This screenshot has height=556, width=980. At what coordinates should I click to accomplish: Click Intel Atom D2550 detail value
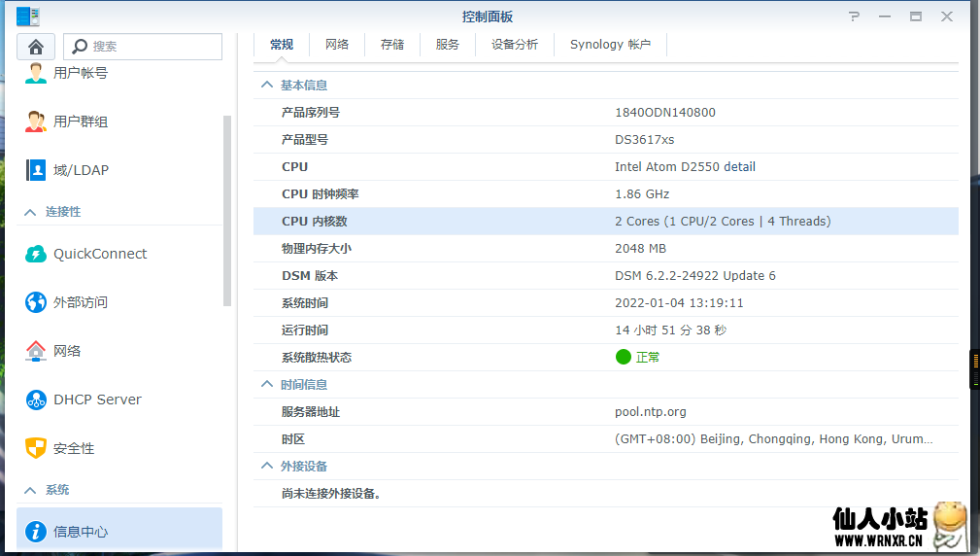coord(685,167)
